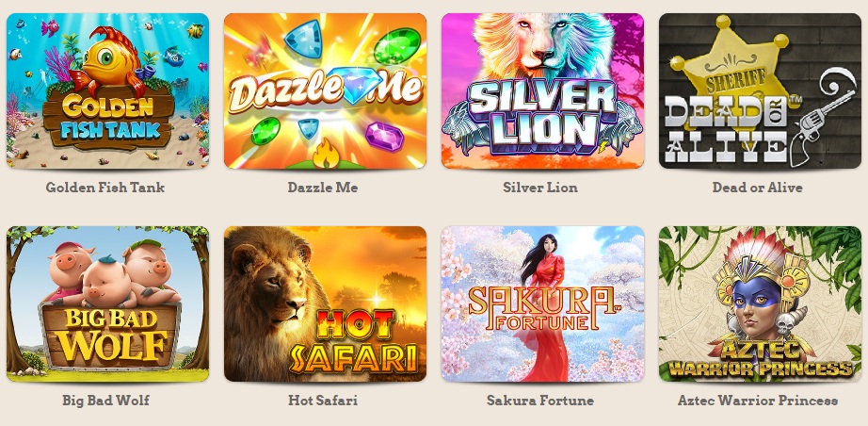Click the Aztec Warrior Princess caption

point(757,400)
